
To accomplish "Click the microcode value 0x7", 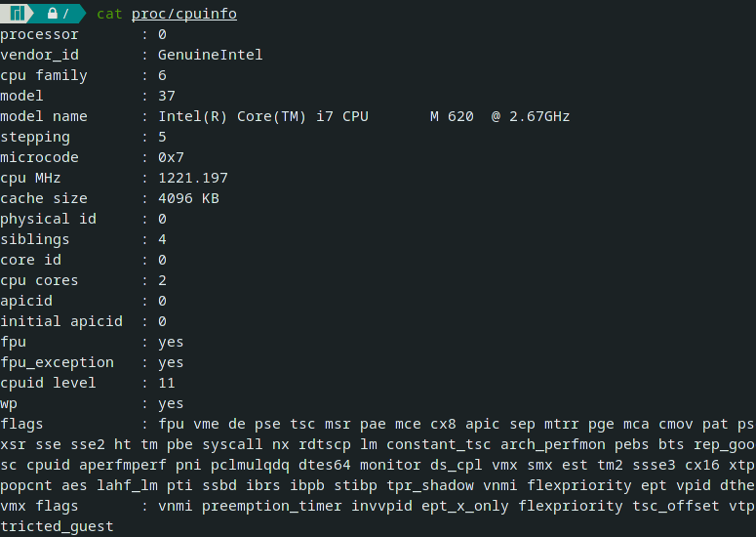I will [171, 157].
